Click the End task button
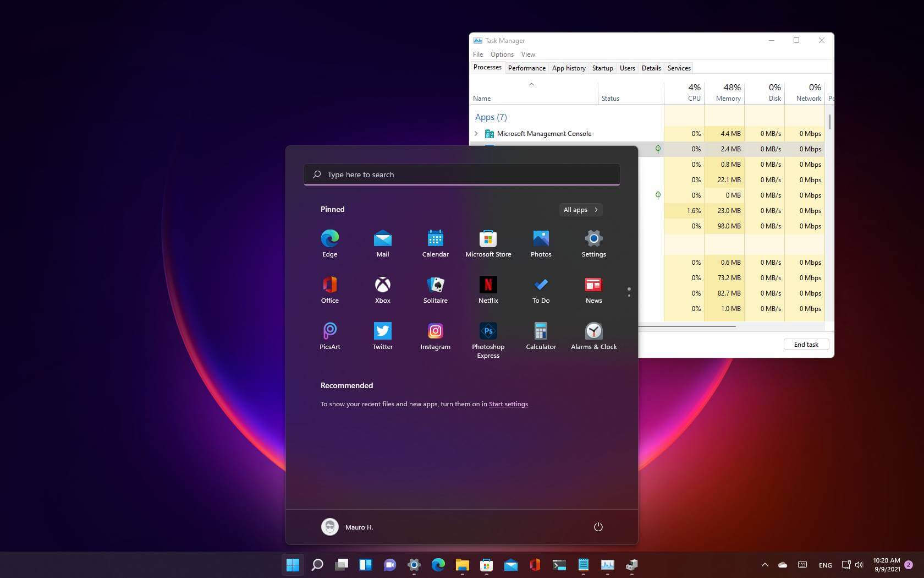924x578 pixels. click(x=806, y=345)
